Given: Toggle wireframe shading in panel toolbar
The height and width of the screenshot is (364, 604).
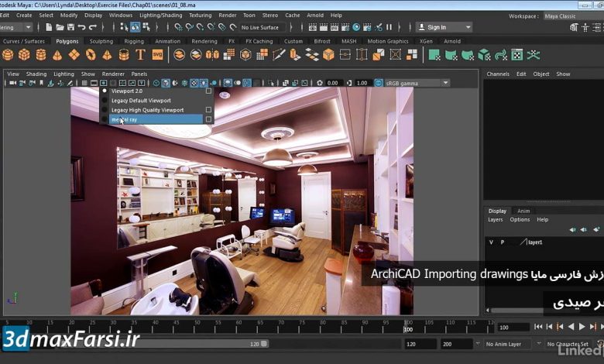Looking at the screenshot, I should click(156, 83).
